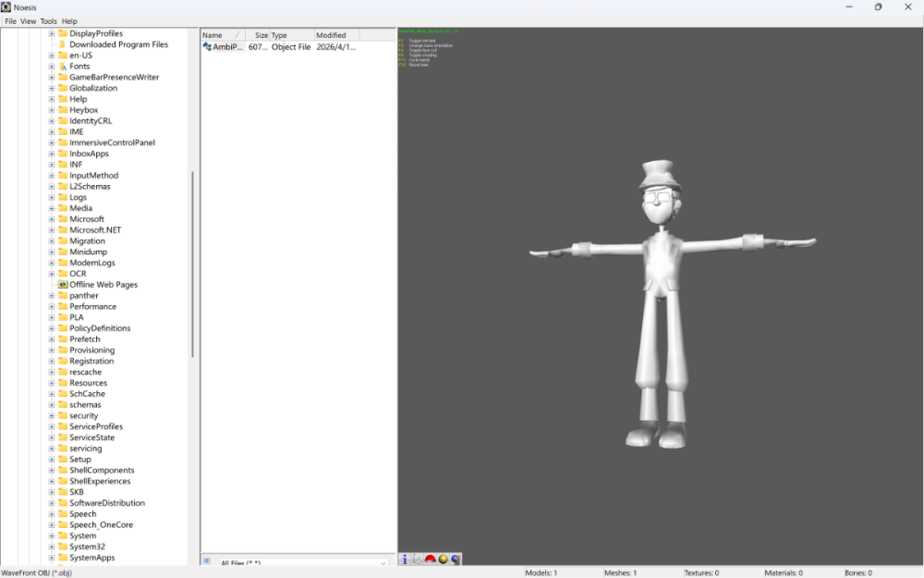Click the 'Bones: 0' status bar entry
Image resolution: width=924 pixels, height=578 pixels.
858,572
